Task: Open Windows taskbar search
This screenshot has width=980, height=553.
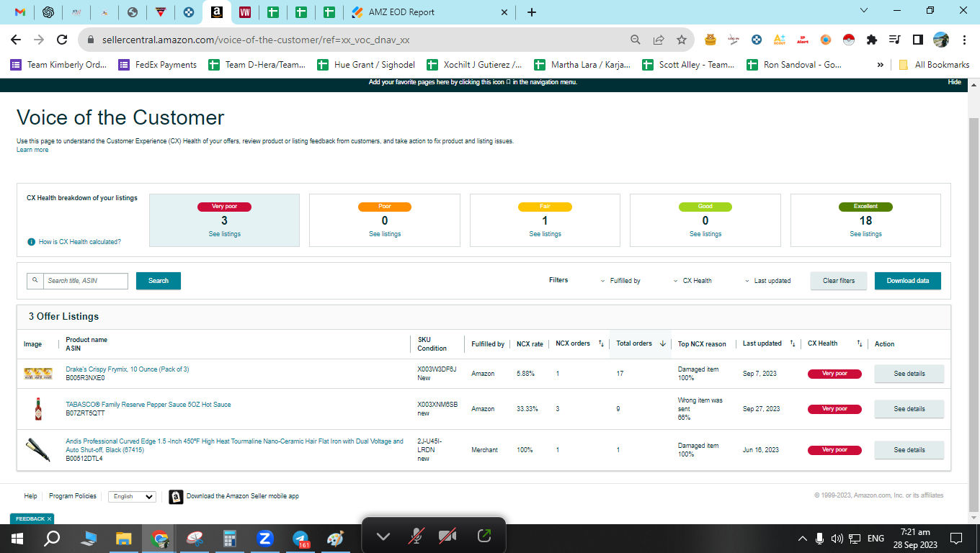Action: click(52, 537)
